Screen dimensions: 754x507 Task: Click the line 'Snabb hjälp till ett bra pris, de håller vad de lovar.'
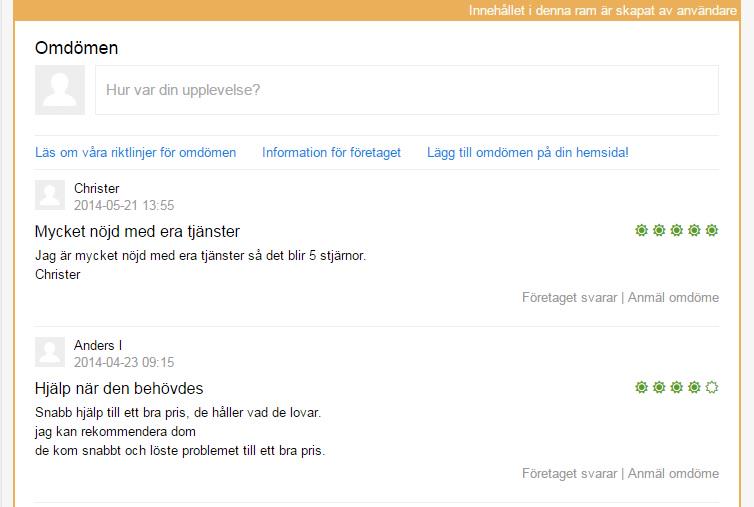click(x=178, y=412)
